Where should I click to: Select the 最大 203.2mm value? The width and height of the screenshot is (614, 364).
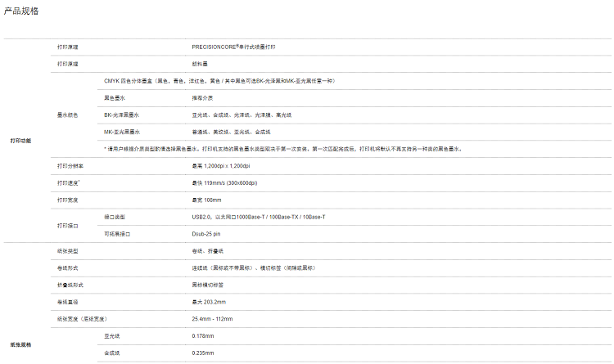(x=209, y=302)
